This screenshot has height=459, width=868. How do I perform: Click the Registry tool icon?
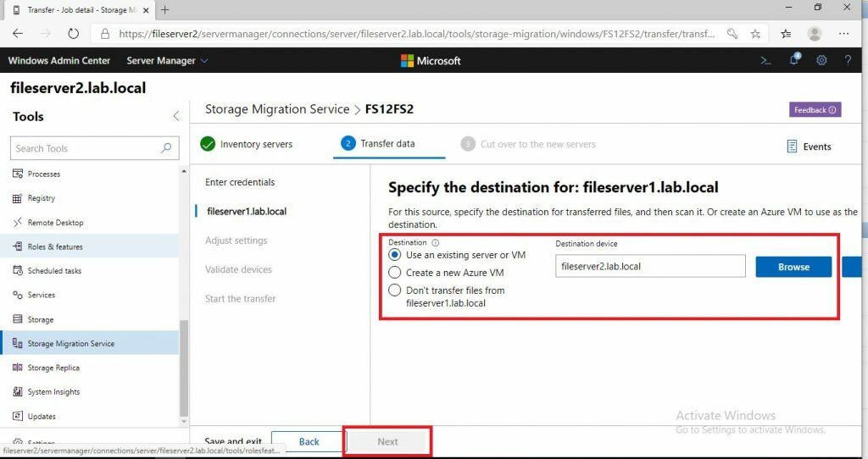click(x=17, y=198)
